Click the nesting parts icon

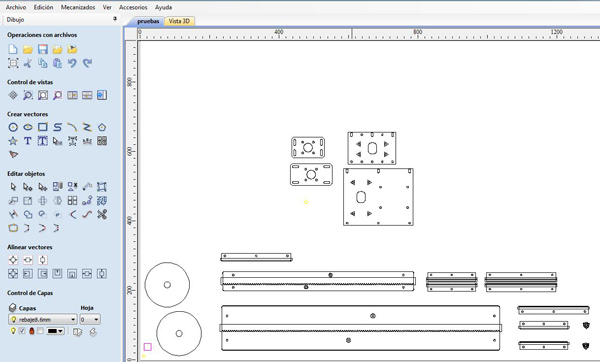coord(102,201)
